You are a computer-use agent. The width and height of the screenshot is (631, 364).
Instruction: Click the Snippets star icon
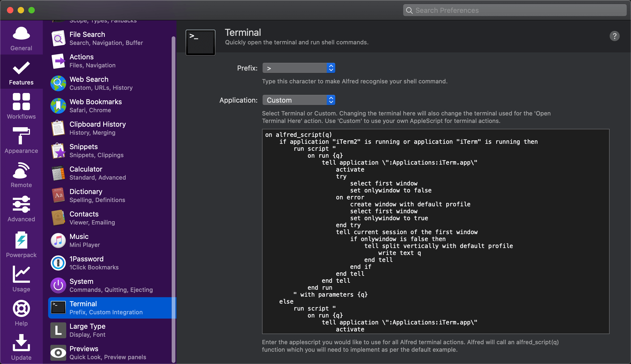[x=58, y=151]
